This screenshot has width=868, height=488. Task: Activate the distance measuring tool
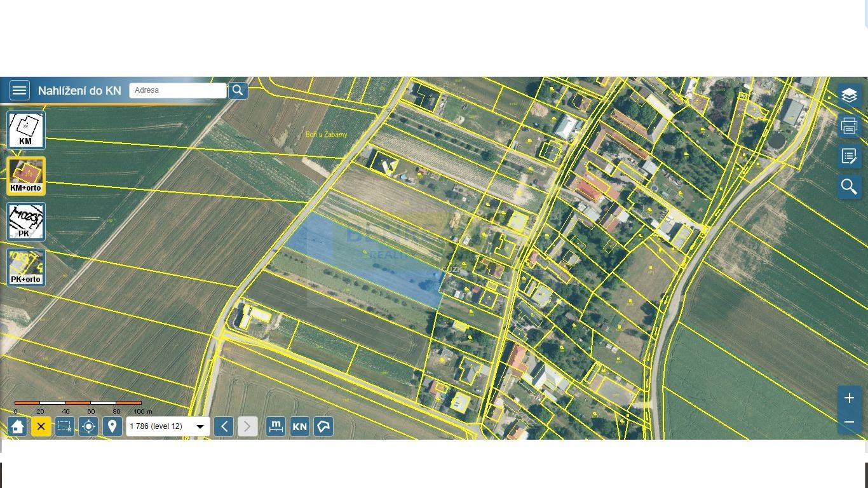tap(276, 426)
